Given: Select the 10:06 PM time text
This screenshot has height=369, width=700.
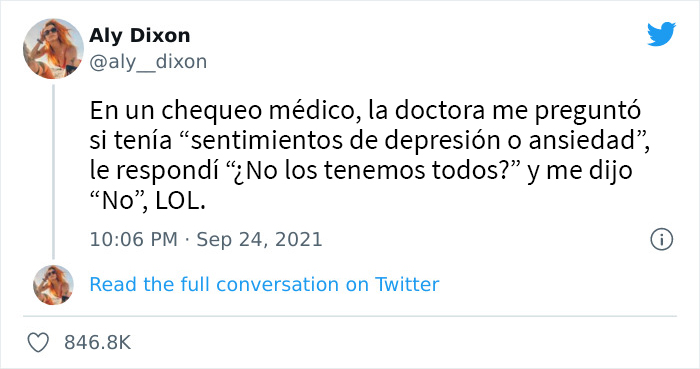Looking at the screenshot, I should 133,240.
